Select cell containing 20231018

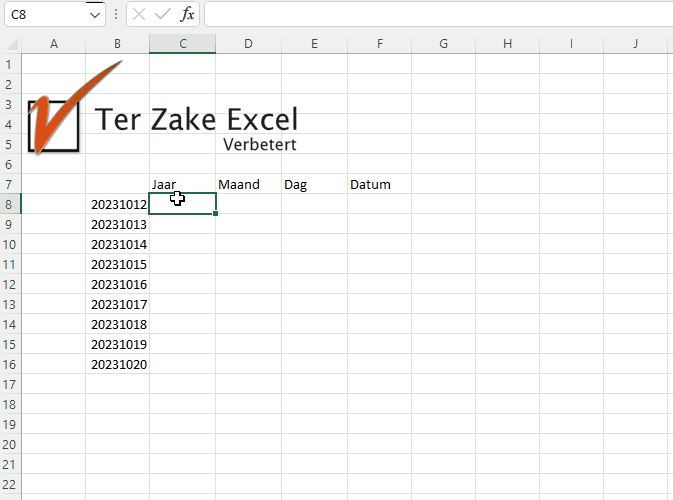click(x=117, y=324)
